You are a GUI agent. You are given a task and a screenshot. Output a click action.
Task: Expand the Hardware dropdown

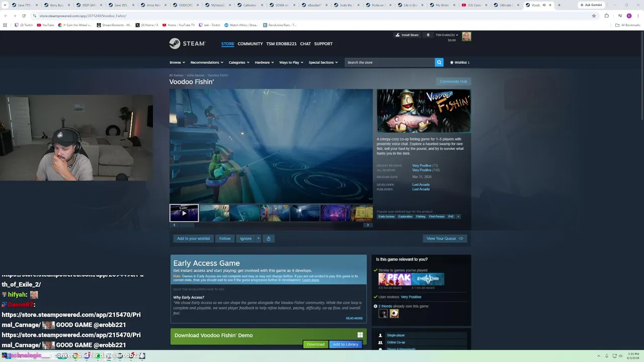264,62
